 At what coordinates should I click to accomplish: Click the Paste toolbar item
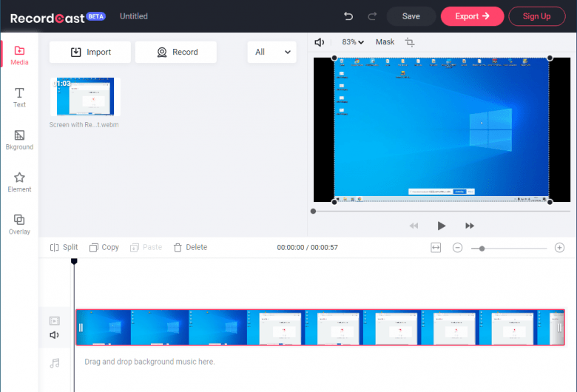point(146,247)
